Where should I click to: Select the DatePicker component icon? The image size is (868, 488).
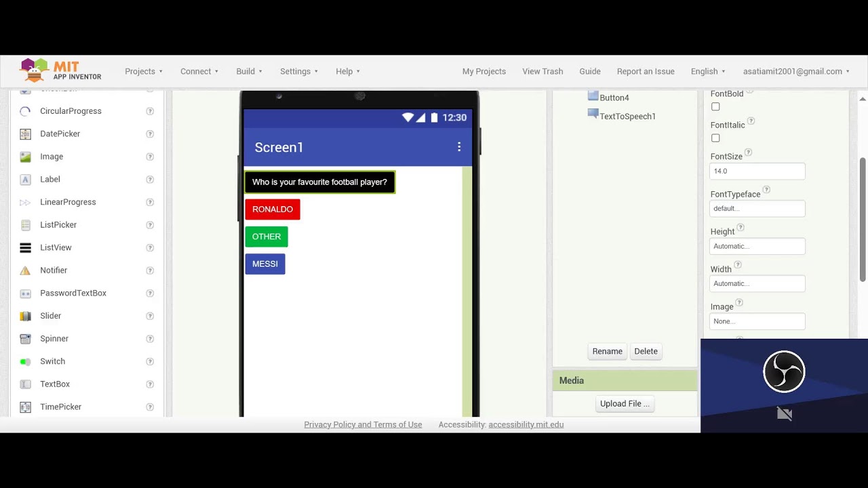25,134
